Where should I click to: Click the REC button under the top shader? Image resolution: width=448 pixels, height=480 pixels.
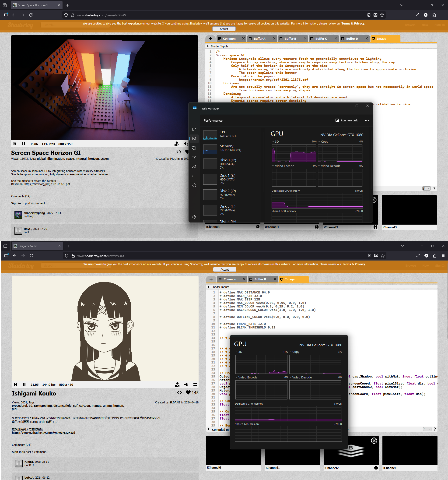[177, 144]
